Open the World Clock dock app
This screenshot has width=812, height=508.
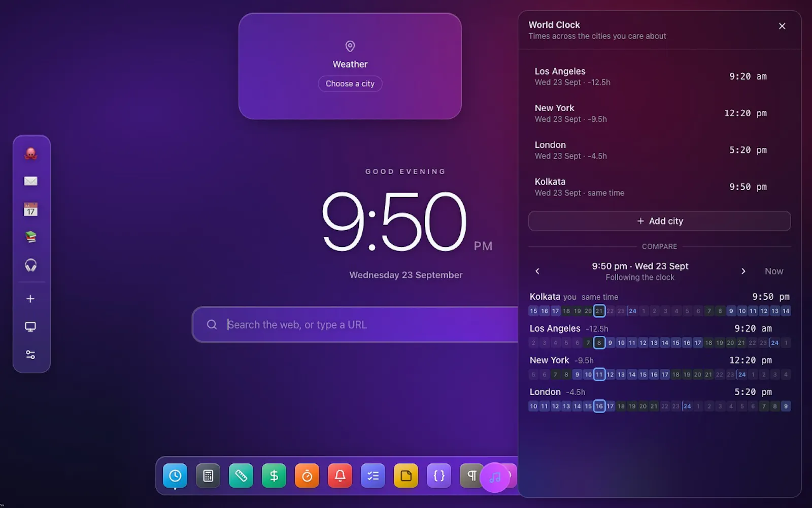point(175,476)
